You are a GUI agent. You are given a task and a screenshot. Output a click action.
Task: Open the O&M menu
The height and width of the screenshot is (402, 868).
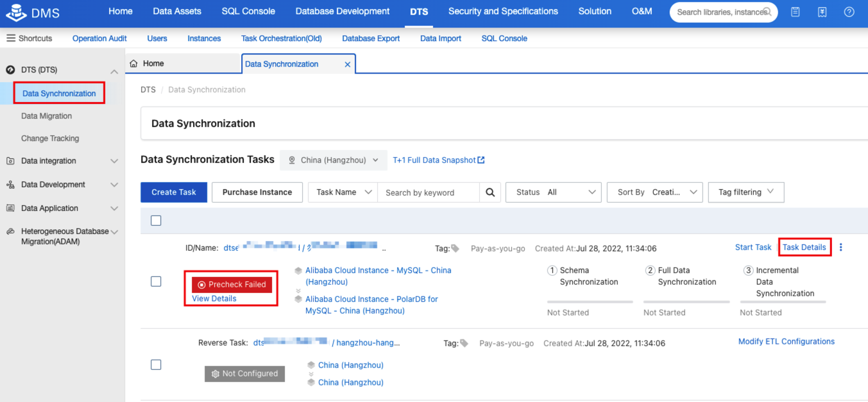[x=642, y=11]
